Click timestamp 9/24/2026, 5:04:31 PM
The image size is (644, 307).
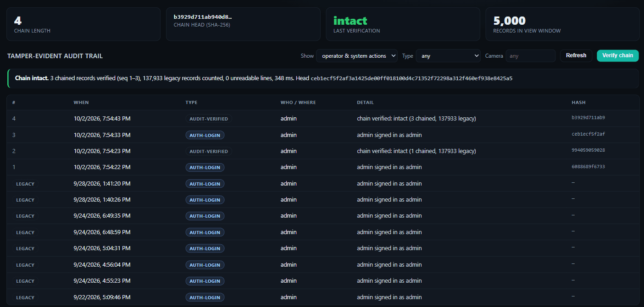102,248
